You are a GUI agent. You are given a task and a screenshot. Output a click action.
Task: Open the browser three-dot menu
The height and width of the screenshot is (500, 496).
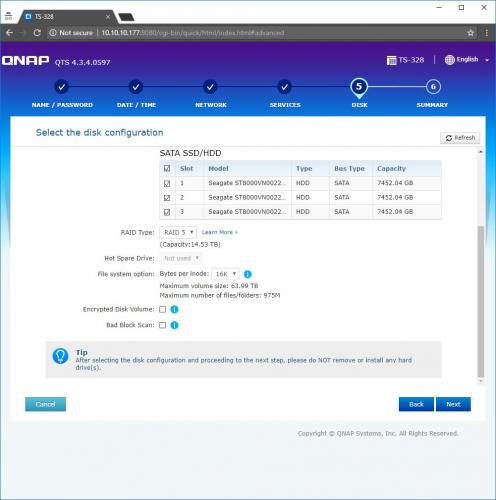point(487,33)
